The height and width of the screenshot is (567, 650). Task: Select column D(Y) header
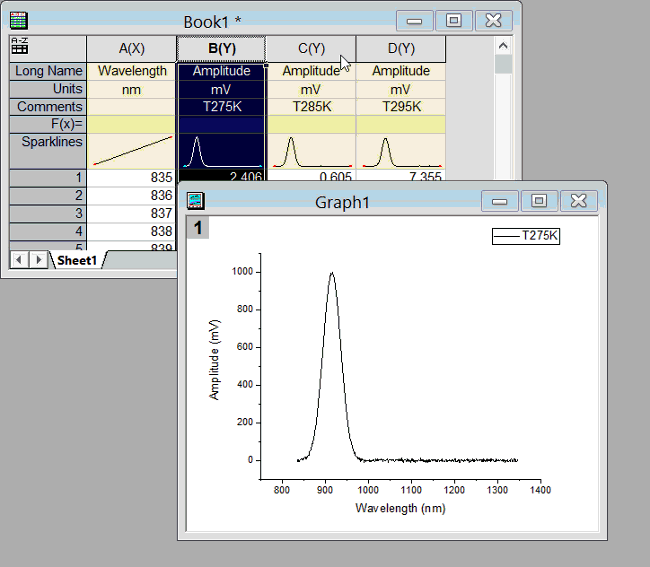point(400,48)
